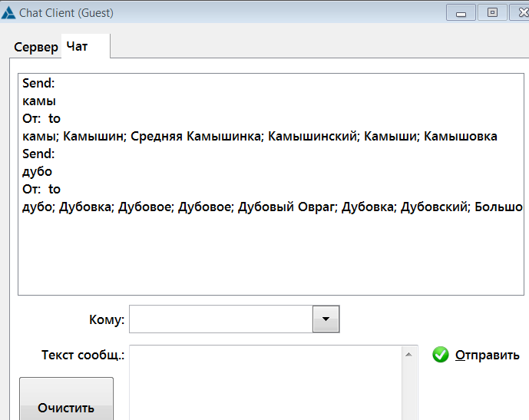Focus the Кому combo box text area
The width and height of the screenshot is (529, 420).
[x=221, y=319]
